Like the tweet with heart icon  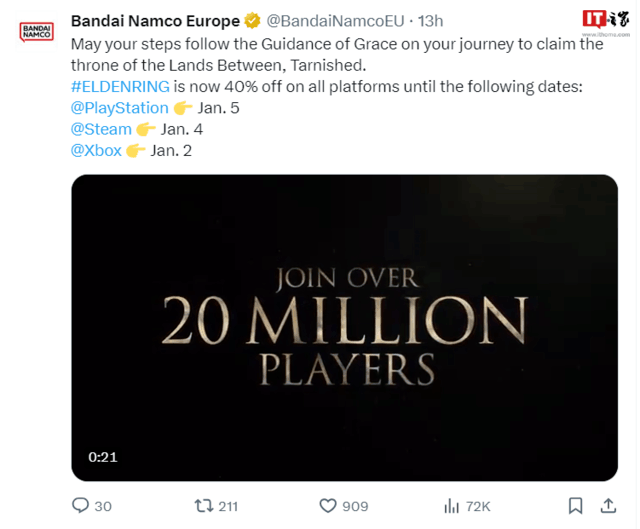pos(327,506)
